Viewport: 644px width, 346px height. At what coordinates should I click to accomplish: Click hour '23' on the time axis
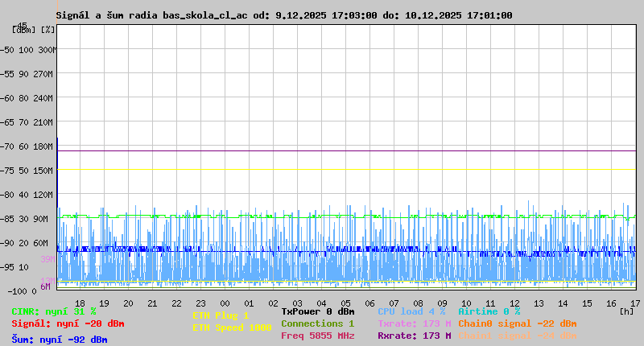pos(200,303)
